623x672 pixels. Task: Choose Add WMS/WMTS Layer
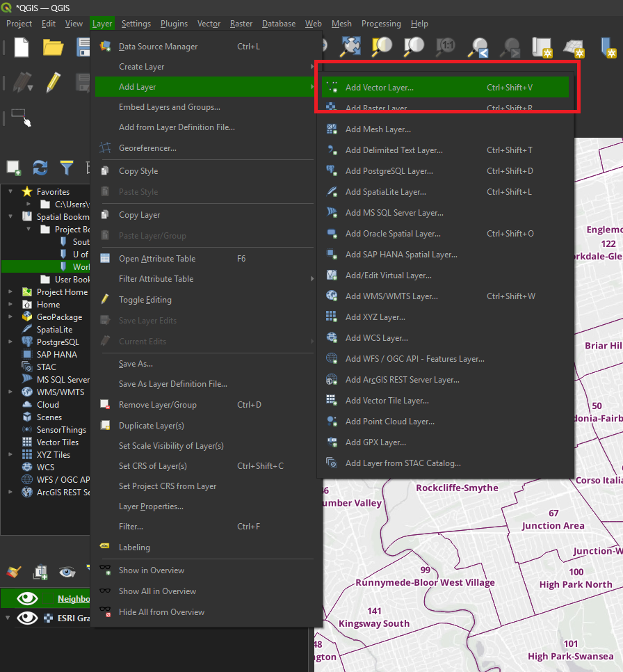[445, 296]
